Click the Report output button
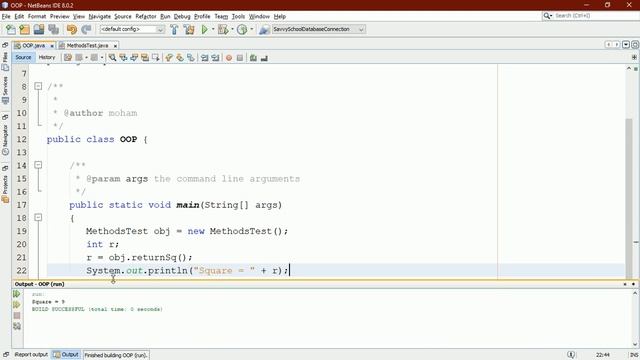The image size is (640, 360). [x=31, y=355]
